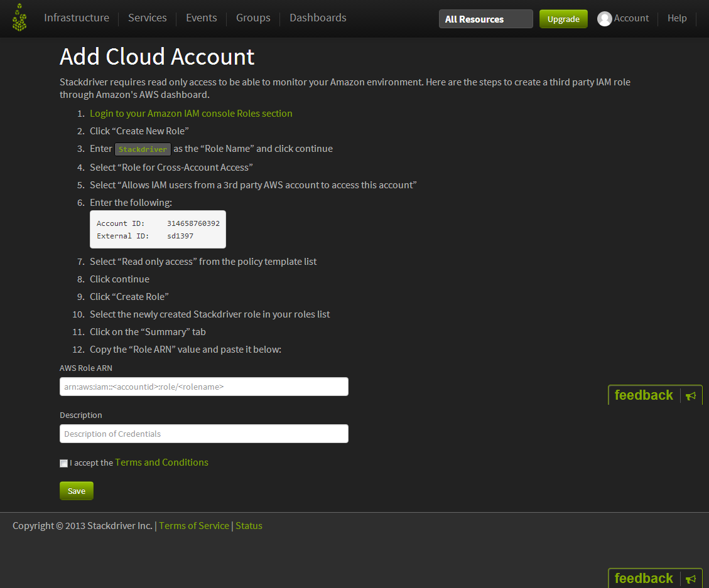
Task: Click the Upgrade button
Action: coord(563,19)
